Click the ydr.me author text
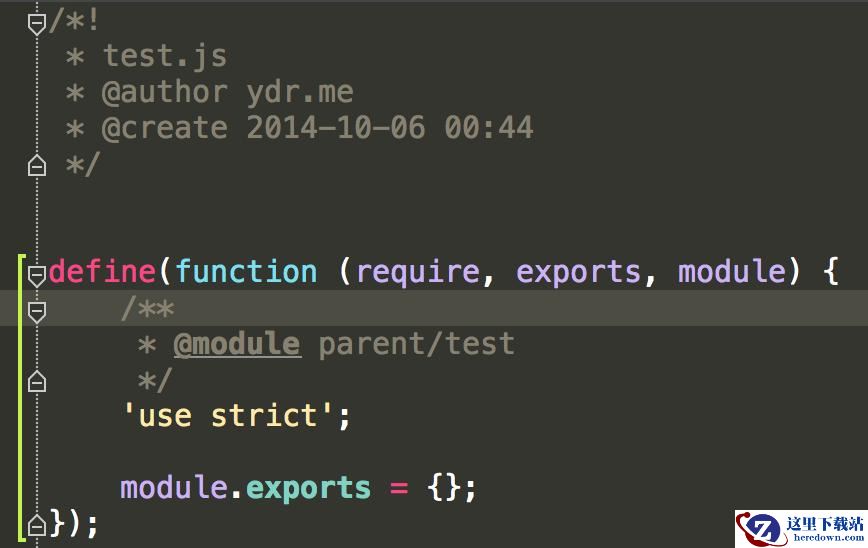Image resolution: width=868 pixels, height=548 pixels. 299,92
